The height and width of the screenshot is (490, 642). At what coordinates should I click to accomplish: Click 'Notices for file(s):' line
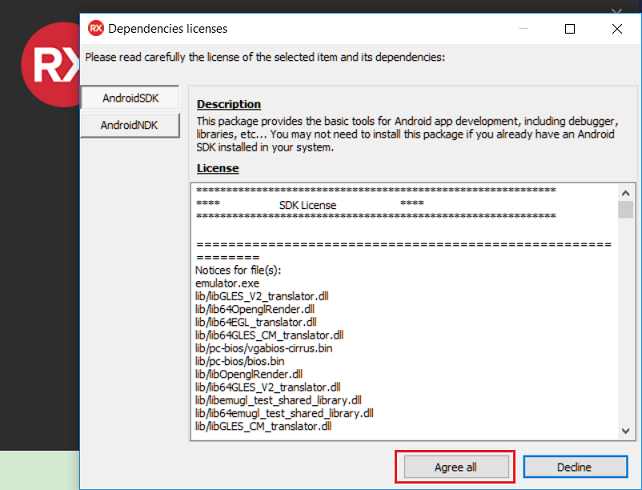(x=238, y=270)
